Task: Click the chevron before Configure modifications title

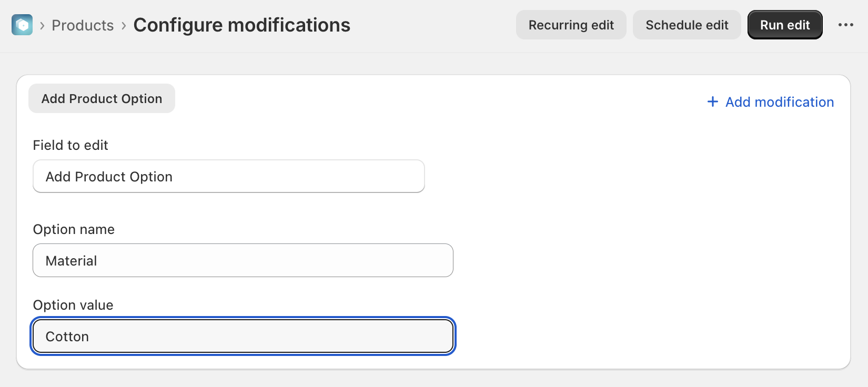Action: click(124, 25)
